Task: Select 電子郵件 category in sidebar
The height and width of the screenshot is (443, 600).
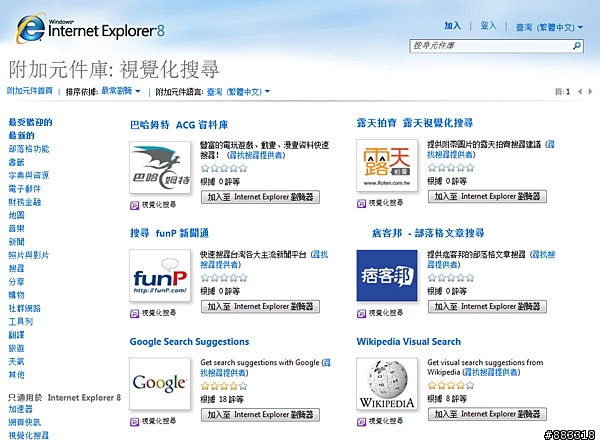Action: click(24, 189)
